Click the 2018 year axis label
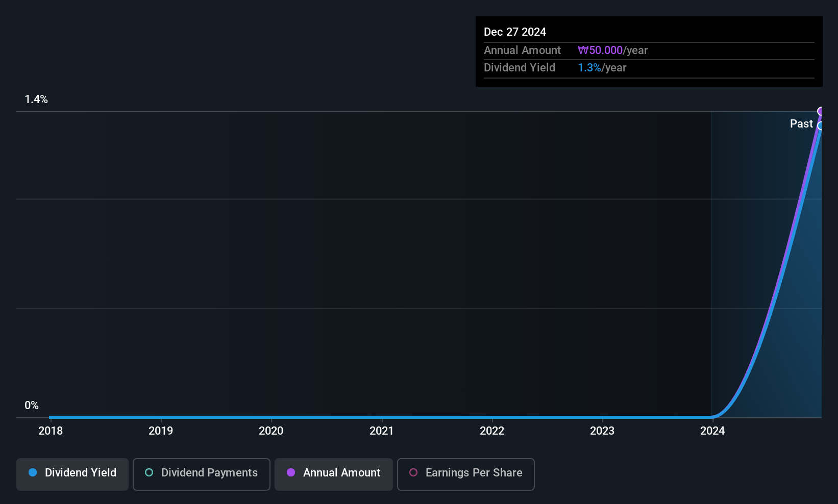838x504 pixels. [50, 431]
